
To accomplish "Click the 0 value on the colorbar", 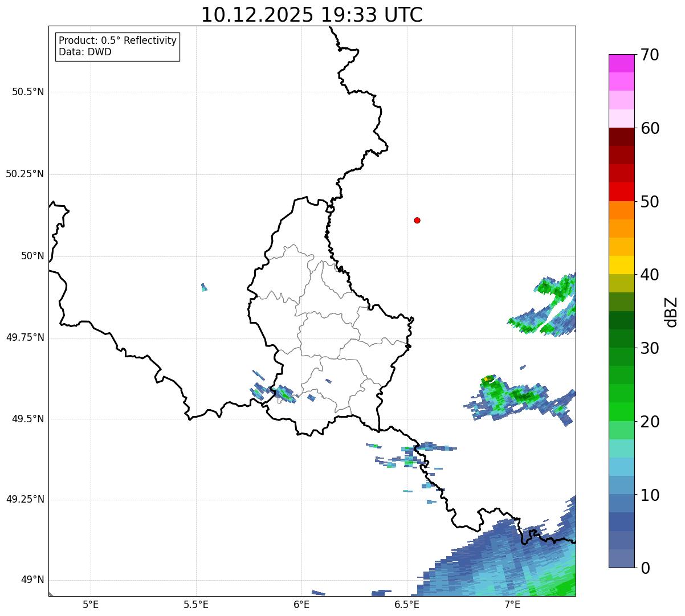I will click(645, 568).
